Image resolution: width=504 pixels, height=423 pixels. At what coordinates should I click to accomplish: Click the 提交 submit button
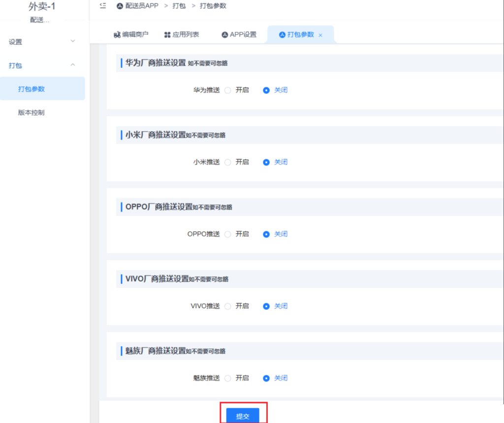click(x=243, y=416)
